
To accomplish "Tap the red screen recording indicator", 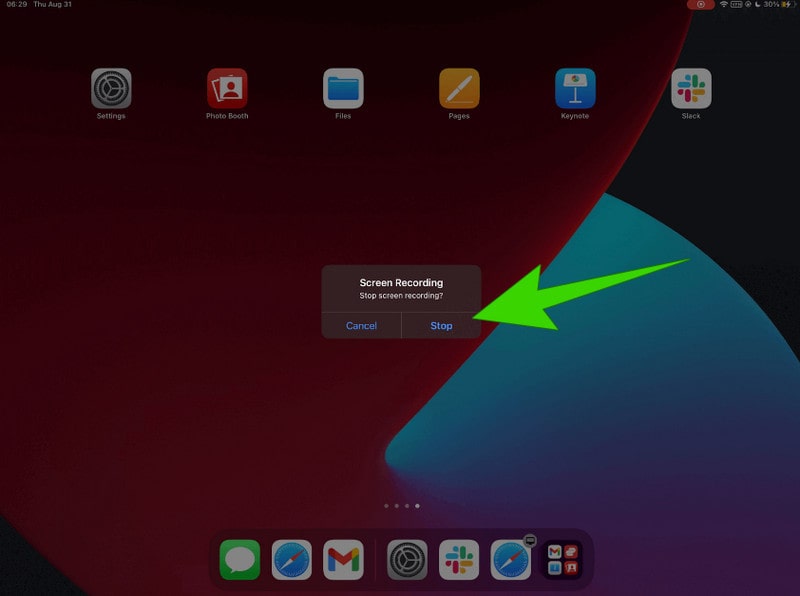I will pyautogui.click(x=700, y=7).
